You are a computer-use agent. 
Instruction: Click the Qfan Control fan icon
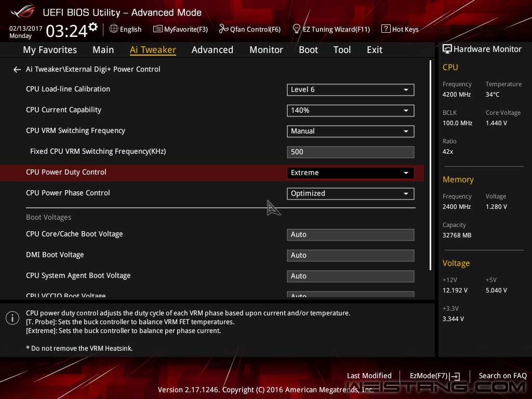click(x=223, y=29)
